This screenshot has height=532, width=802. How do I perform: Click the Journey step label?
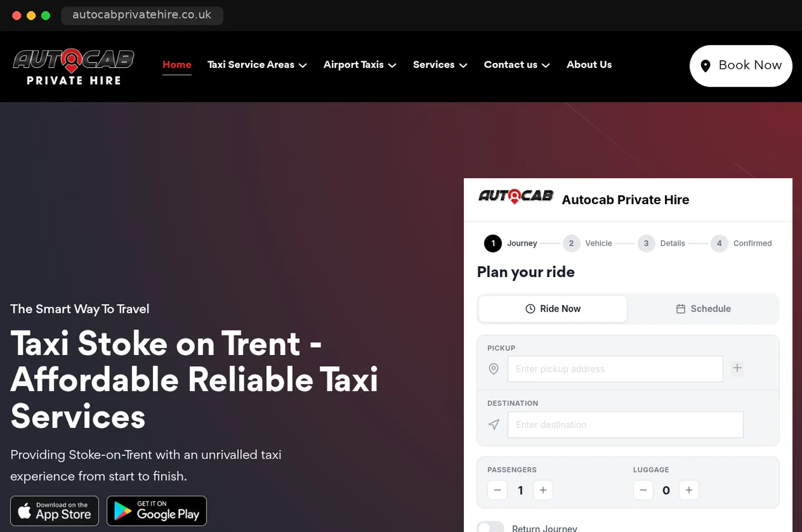pos(522,243)
